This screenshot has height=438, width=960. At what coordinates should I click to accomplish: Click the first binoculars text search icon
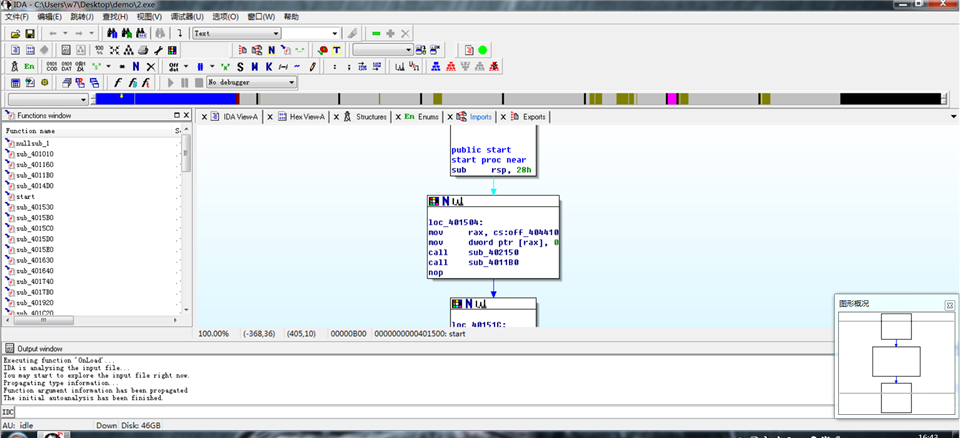[112, 33]
